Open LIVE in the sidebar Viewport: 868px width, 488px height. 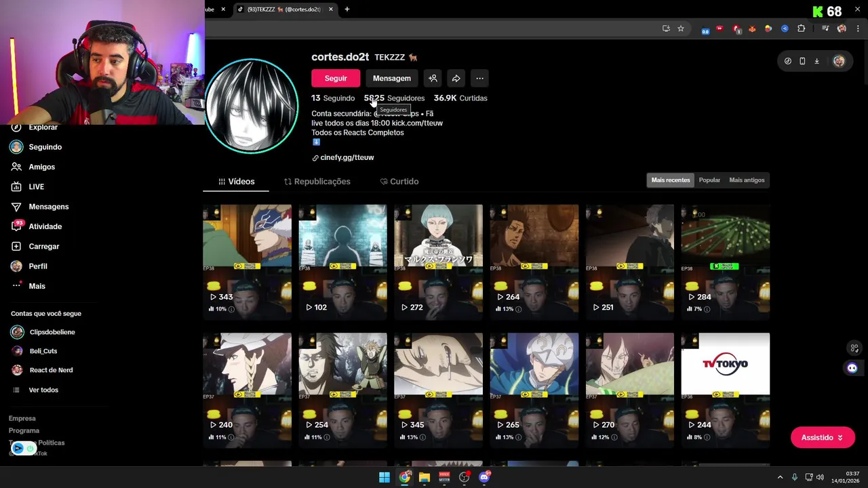coord(28,187)
